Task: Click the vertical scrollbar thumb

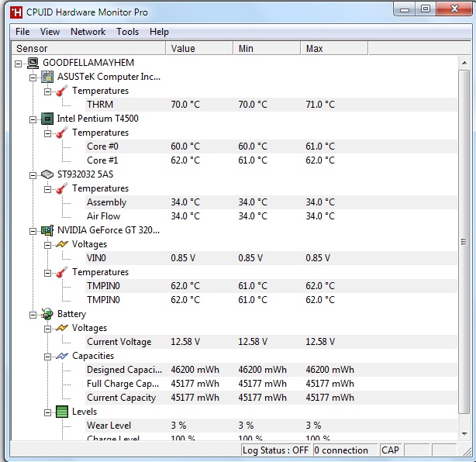Action: tap(464, 242)
